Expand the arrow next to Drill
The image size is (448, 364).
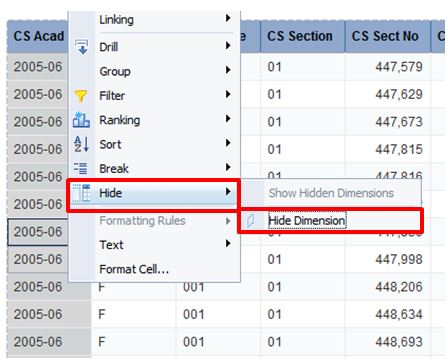click(228, 45)
